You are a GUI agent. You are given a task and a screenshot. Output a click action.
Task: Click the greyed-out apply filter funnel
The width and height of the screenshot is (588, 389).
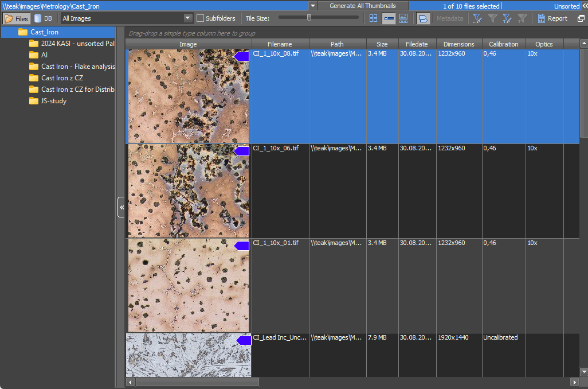493,18
